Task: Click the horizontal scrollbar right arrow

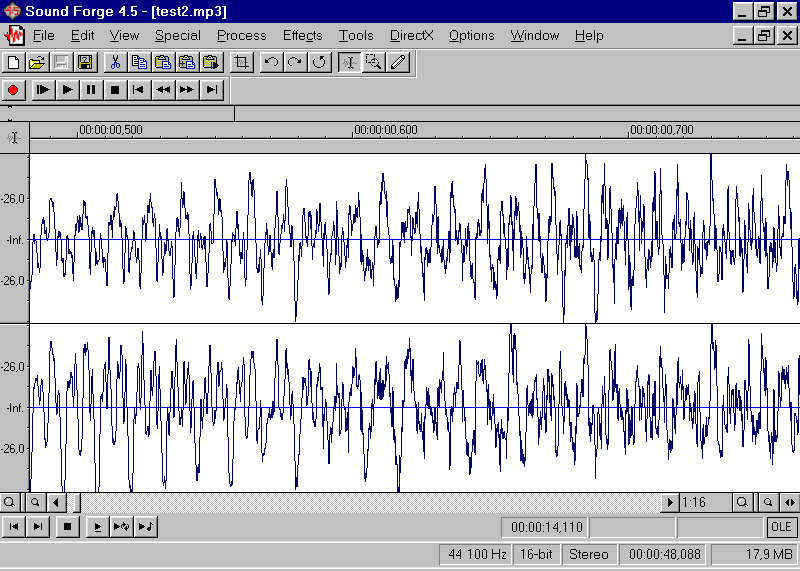Action: [x=670, y=502]
